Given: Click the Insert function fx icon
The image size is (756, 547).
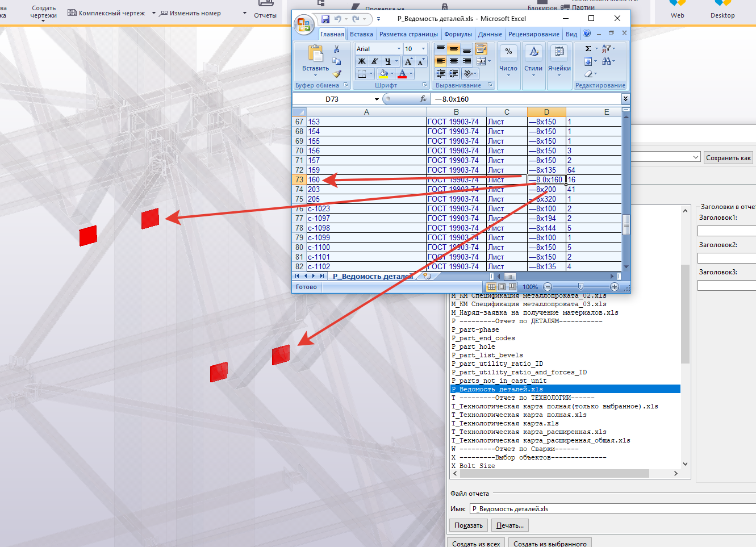Looking at the screenshot, I should tap(423, 99).
